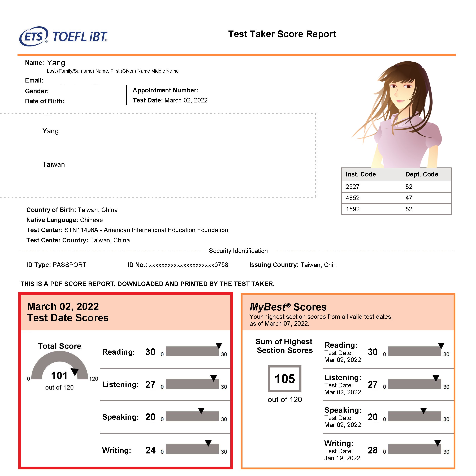Click the MyBest Speaking score bar
This screenshot has width=476, height=476.
pyautogui.click(x=414, y=416)
